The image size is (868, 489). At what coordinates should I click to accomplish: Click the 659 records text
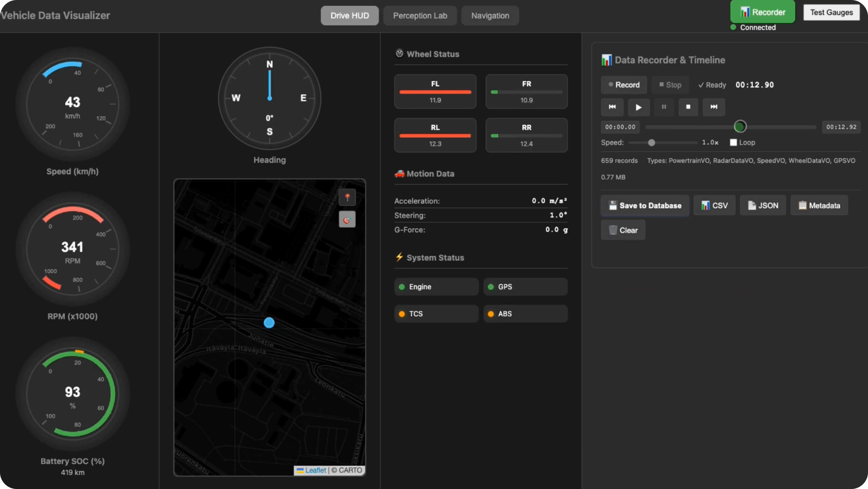(x=619, y=160)
